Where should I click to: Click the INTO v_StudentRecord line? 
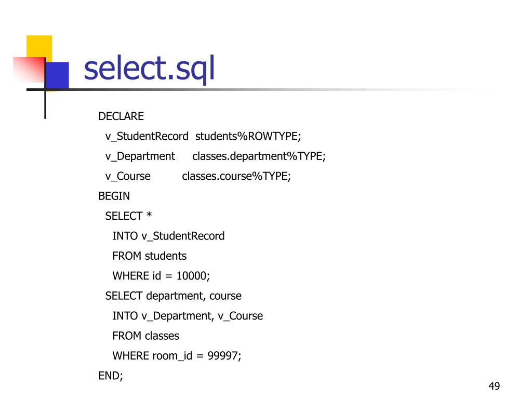point(169,236)
